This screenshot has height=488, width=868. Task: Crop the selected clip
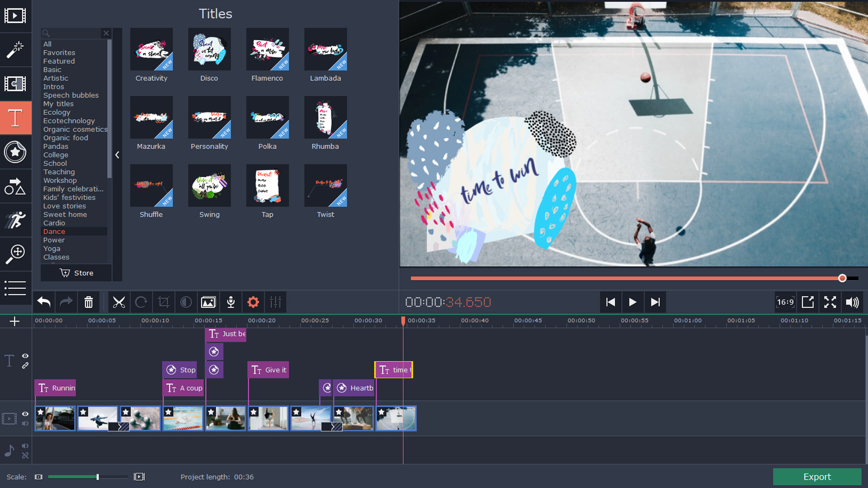(163, 302)
